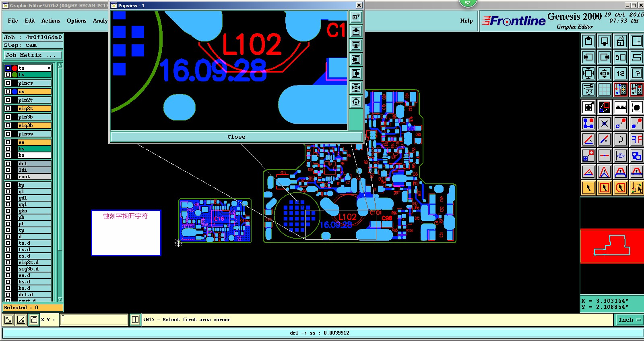
Task: Select the plain arrow pointer select tool
Action: click(x=588, y=188)
